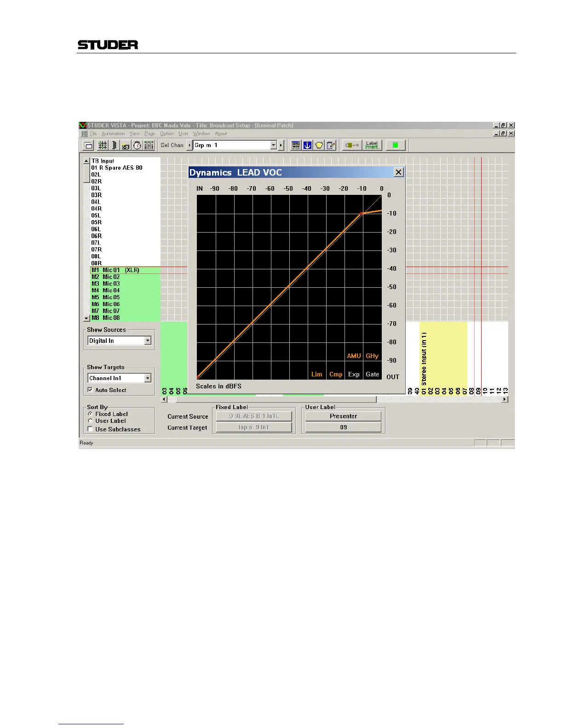Click Sel Chan field showing Grp m 1
This screenshot has height=728, width=563.
(232, 145)
